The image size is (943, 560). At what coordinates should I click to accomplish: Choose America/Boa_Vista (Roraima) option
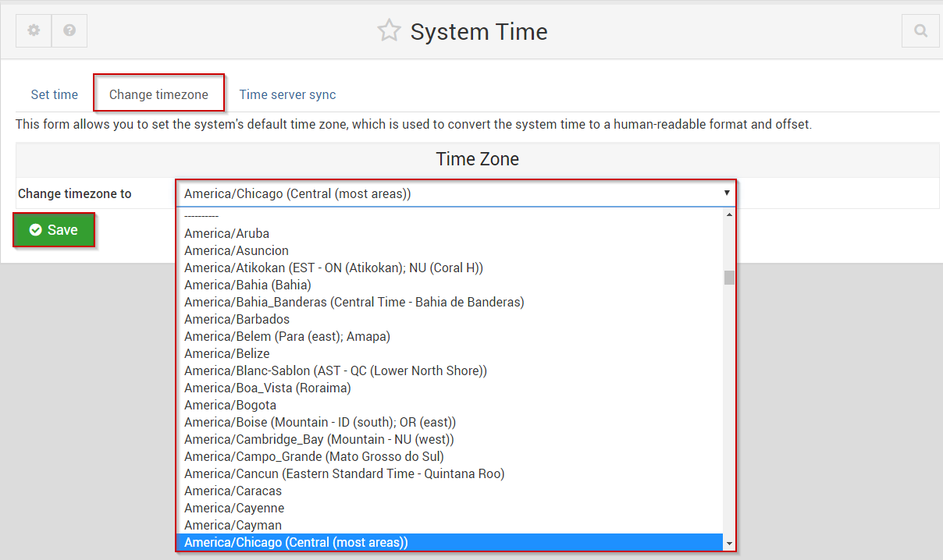450,388
